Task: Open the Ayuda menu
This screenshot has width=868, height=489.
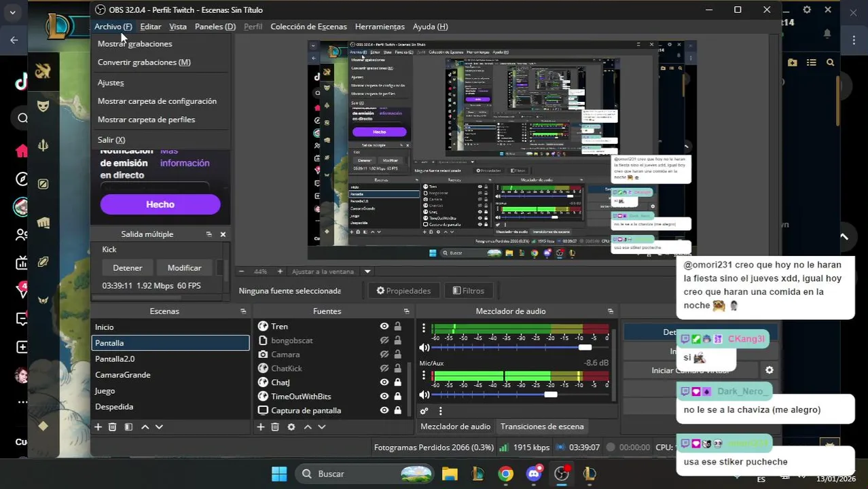Action: [431, 26]
